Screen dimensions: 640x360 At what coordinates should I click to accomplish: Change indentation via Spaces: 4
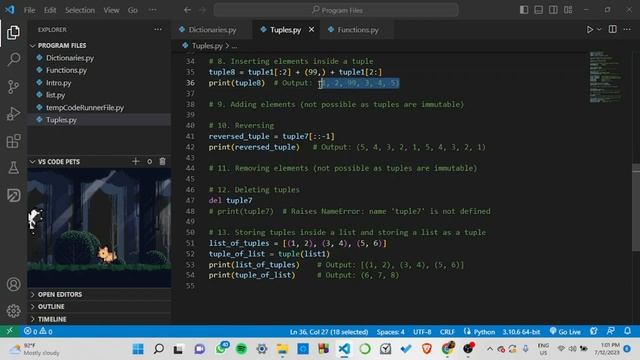(x=391, y=332)
